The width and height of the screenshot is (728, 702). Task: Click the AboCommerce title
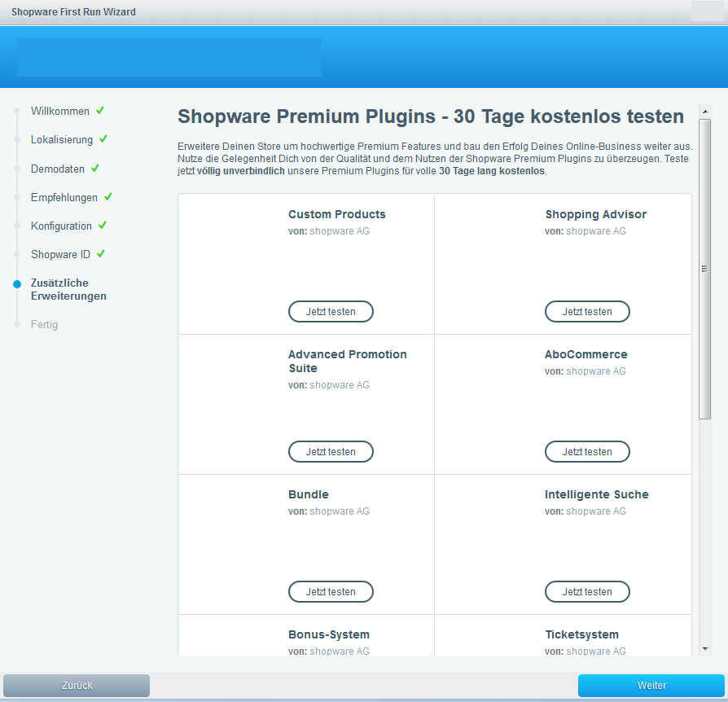(x=586, y=355)
